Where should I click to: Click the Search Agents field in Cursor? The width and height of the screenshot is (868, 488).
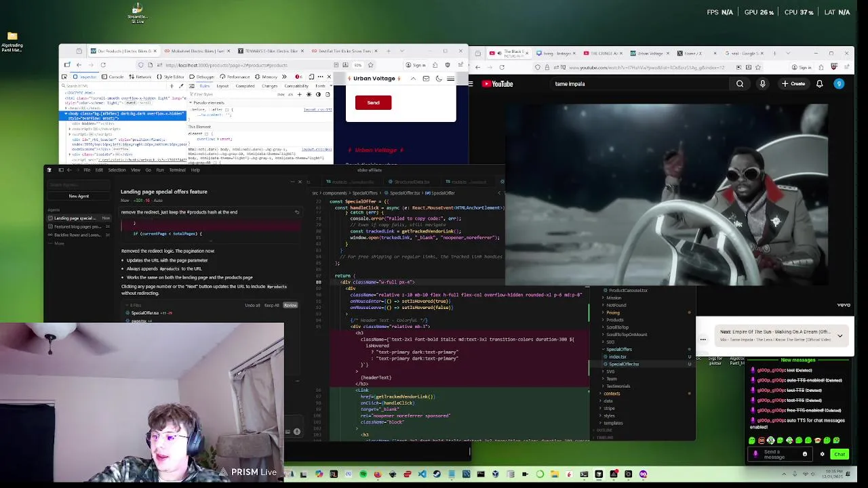(78, 184)
